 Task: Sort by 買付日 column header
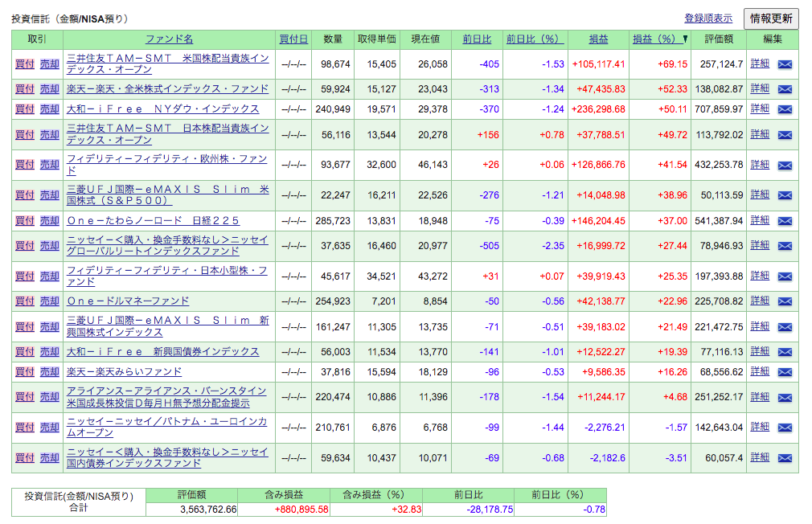(293, 39)
